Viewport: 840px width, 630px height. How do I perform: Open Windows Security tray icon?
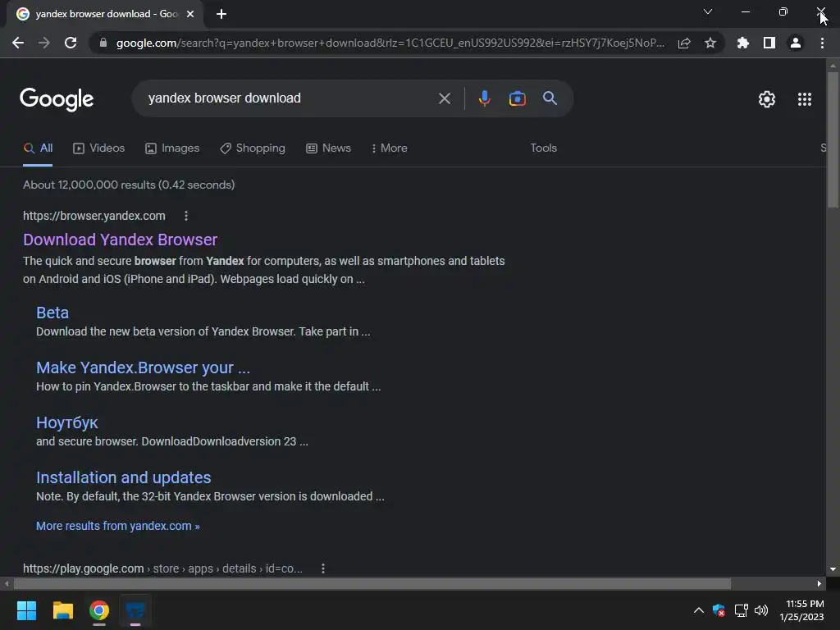pyautogui.click(x=719, y=610)
